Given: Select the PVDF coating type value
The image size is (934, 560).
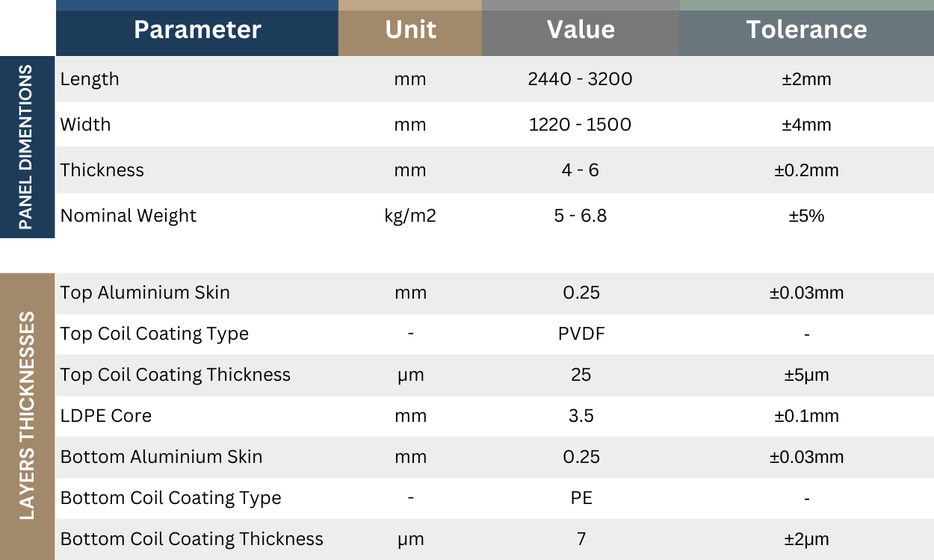Looking at the screenshot, I should coord(581,334).
